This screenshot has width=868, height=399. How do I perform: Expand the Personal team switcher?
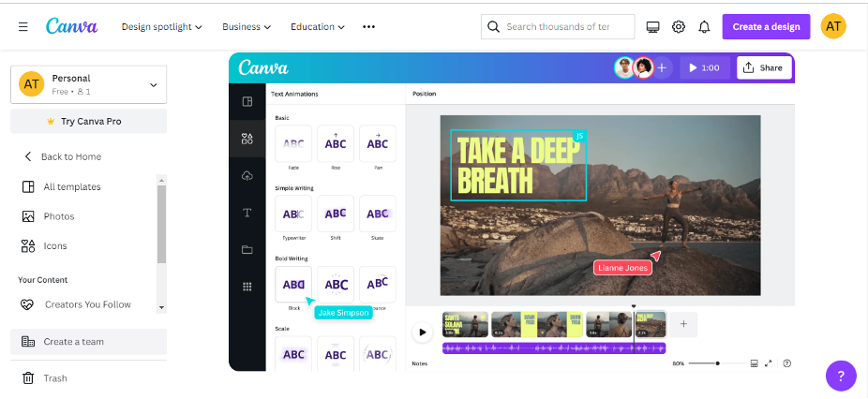[88, 84]
